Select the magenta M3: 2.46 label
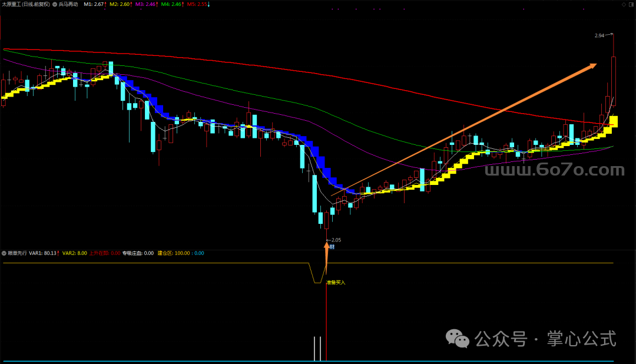The image size is (636, 364). [x=147, y=4]
